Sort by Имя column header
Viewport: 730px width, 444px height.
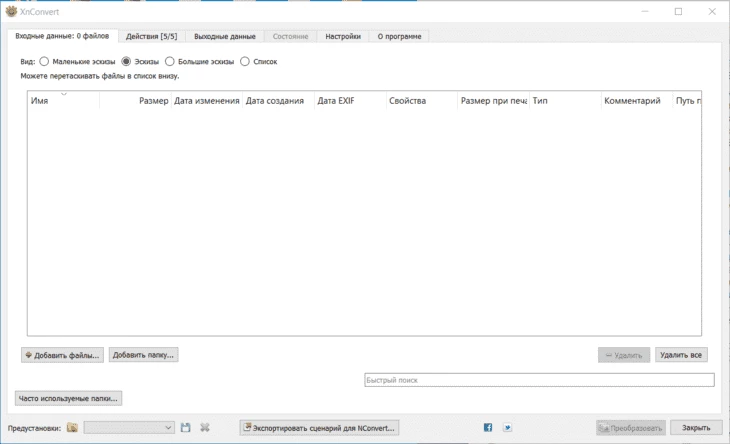tap(63, 101)
